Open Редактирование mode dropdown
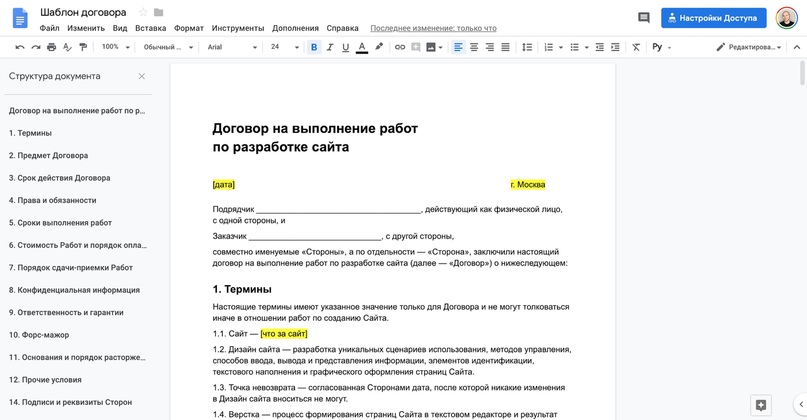This screenshot has height=420, width=807. tap(748, 47)
